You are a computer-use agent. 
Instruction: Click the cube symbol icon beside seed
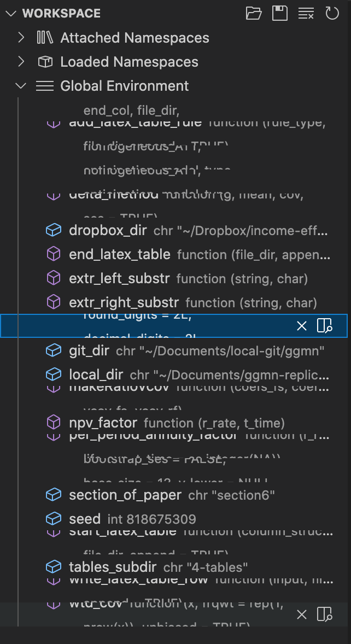(x=53, y=518)
